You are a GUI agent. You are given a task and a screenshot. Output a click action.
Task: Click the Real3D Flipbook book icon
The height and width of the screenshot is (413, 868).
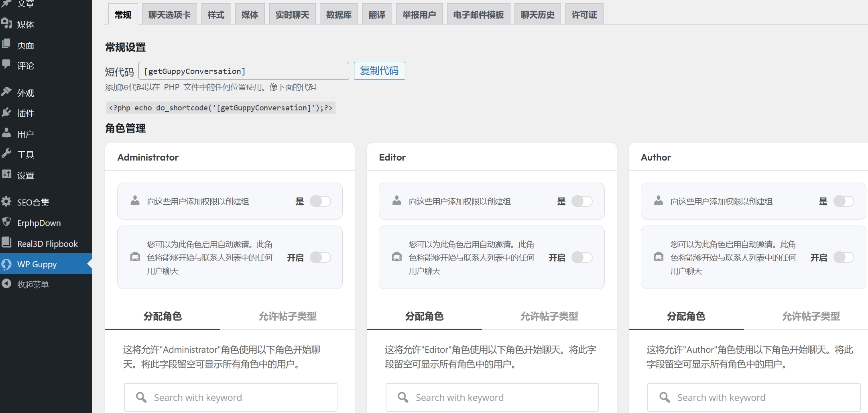coord(7,243)
